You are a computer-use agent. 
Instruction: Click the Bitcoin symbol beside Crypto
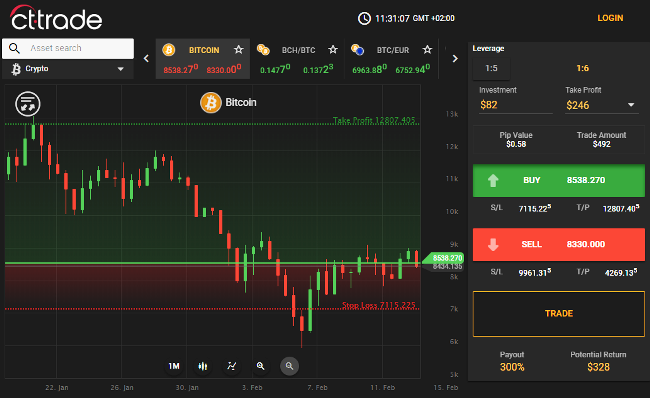[16, 69]
